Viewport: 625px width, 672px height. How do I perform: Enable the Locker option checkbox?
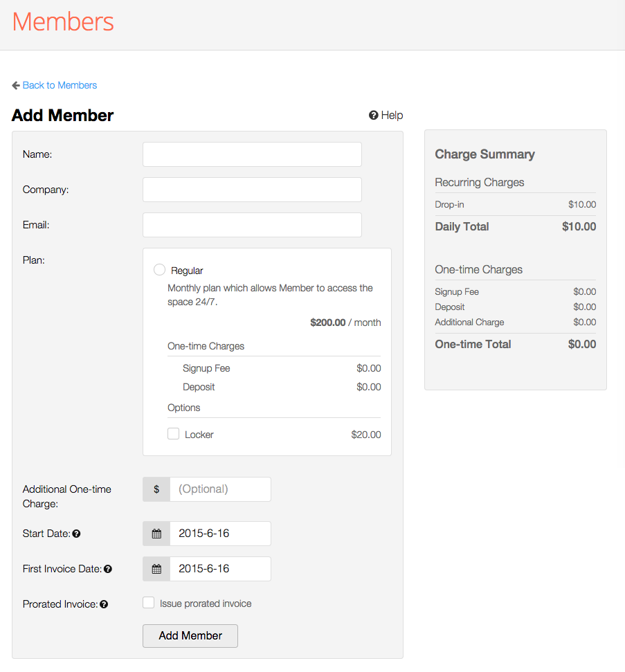click(173, 434)
